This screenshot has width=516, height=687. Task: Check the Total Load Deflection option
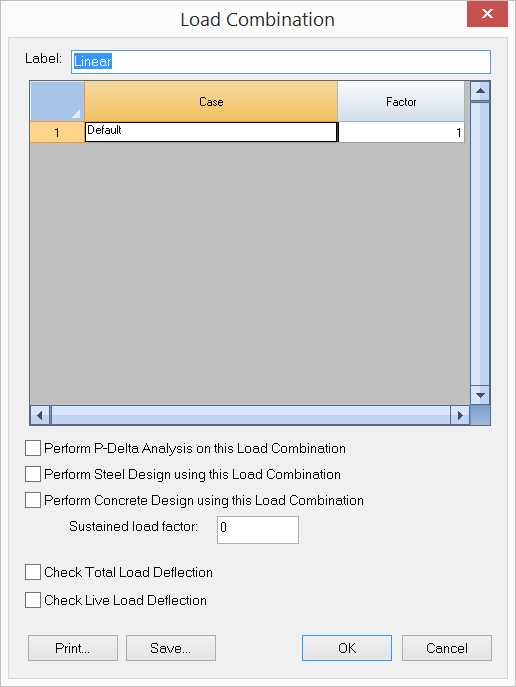pos(33,572)
